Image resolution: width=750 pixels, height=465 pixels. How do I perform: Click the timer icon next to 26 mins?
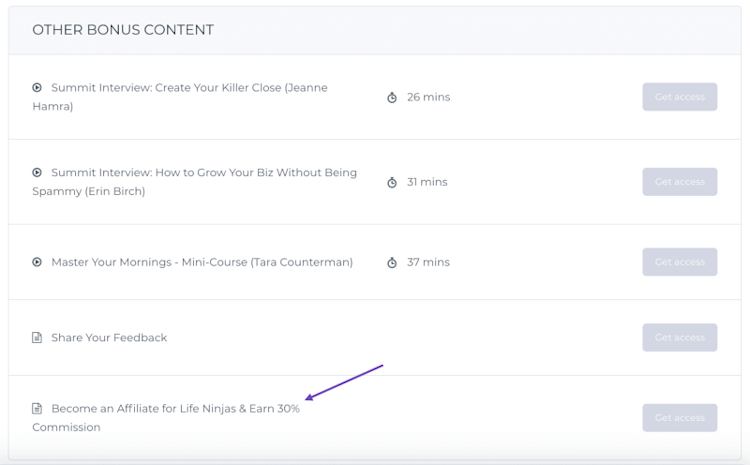coord(392,98)
